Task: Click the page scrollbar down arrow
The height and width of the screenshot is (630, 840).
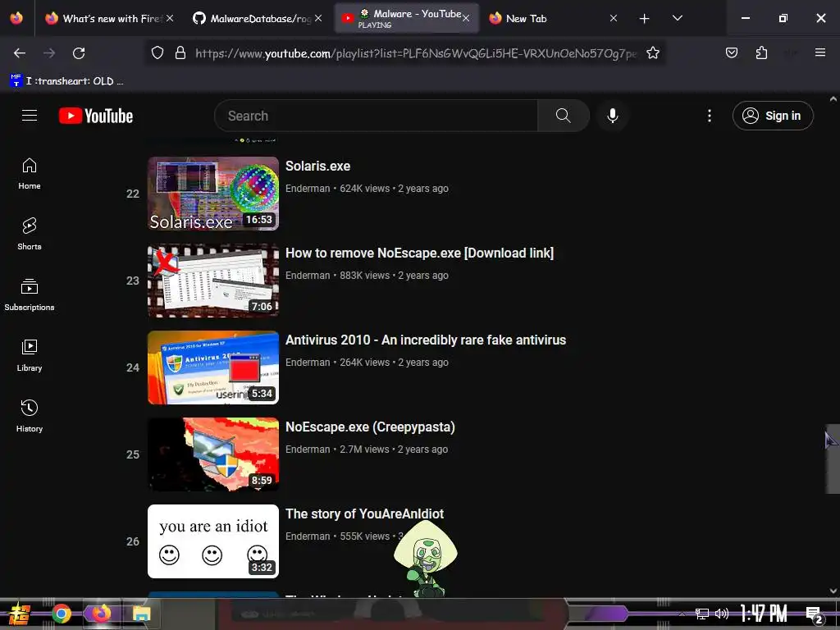Action: click(x=833, y=591)
